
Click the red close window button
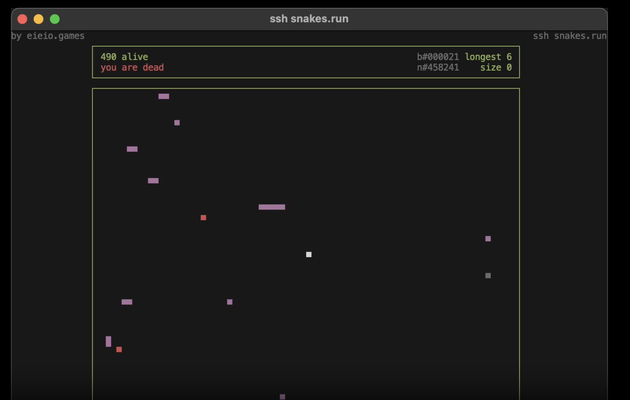click(x=22, y=19)
